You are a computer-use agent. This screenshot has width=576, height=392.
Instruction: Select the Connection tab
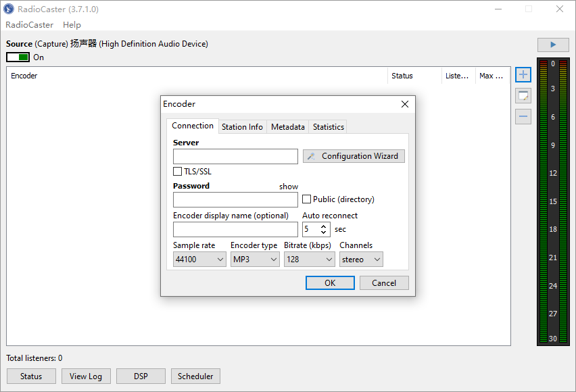pyautogui.click(x=193, y=126)
